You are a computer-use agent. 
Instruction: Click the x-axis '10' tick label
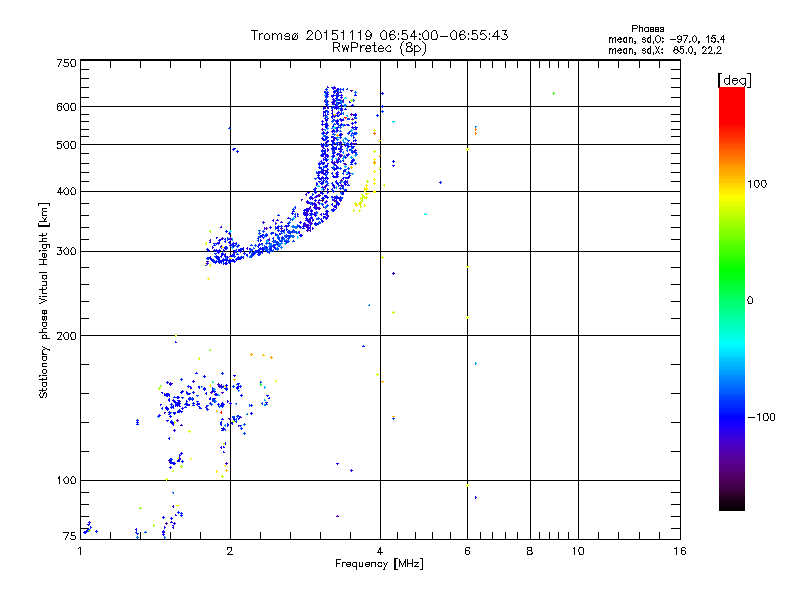pos(578,551)
